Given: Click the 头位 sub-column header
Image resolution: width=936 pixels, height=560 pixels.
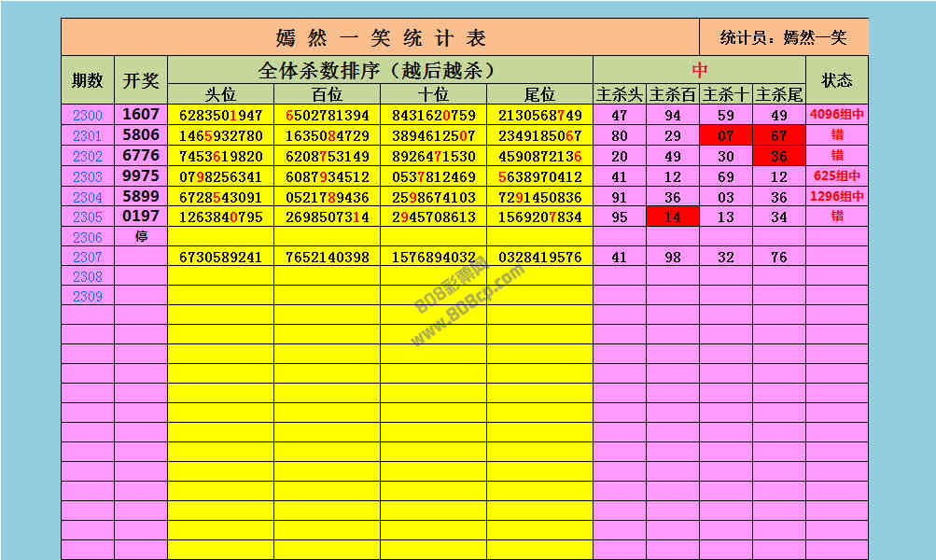Looking at the screenshot, I should click(221, 94).
